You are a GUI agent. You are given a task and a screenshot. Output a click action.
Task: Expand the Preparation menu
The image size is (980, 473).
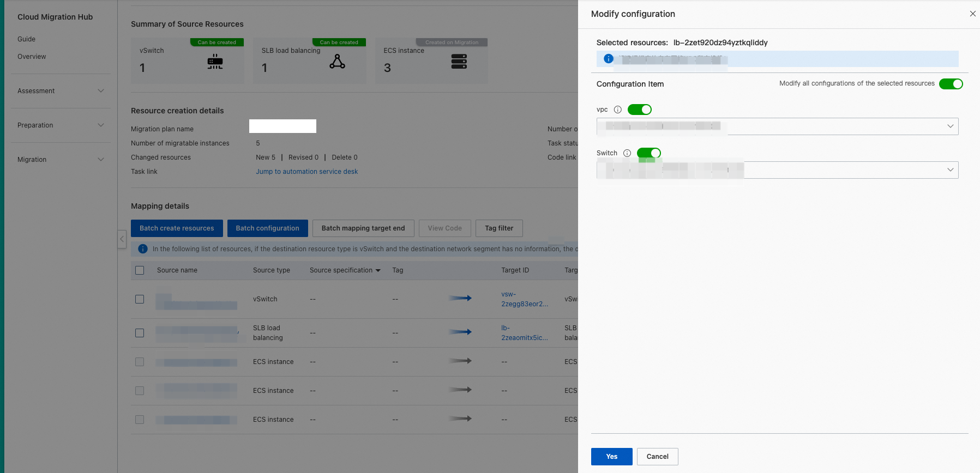pyautogui.click(x=61, y=125)
